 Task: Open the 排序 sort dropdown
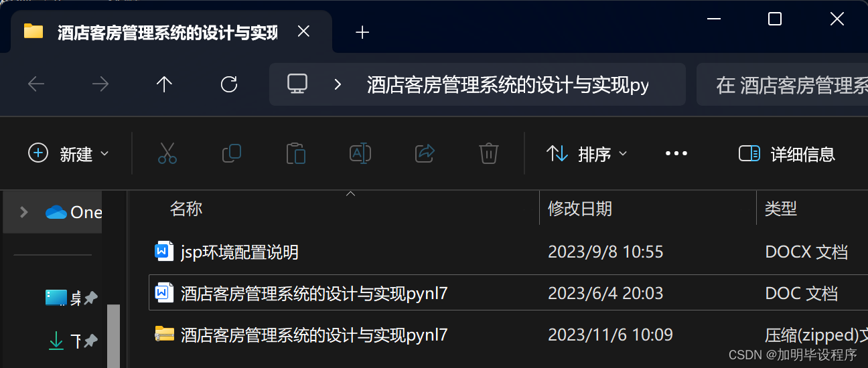pyautogui.click(x=587, y=154)
